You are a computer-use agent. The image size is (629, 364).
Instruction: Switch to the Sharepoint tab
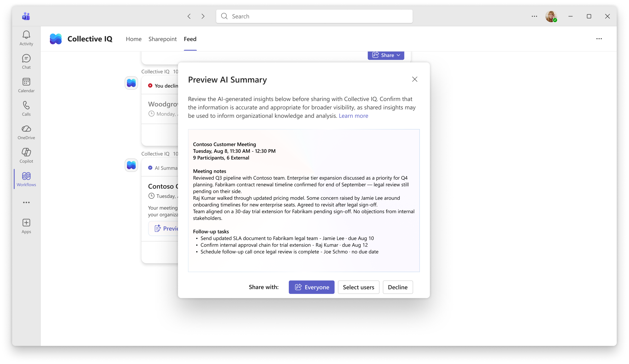coord(162,39)
